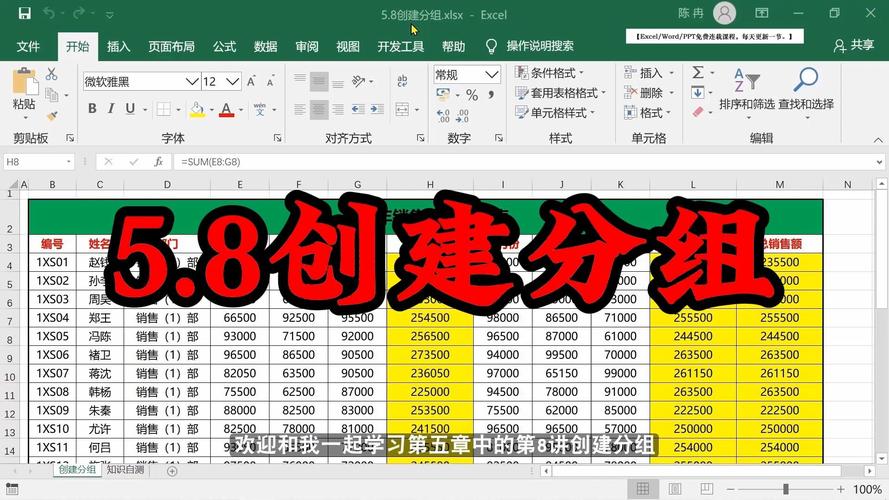Switch to the 知识自测 sheet tab

125,470
